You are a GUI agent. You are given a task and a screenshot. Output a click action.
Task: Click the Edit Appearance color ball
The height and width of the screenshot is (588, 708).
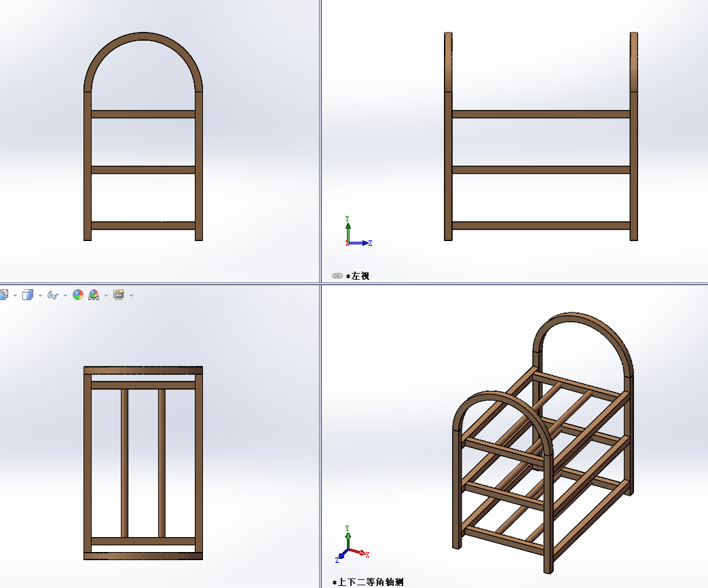(x=78, y=295)
